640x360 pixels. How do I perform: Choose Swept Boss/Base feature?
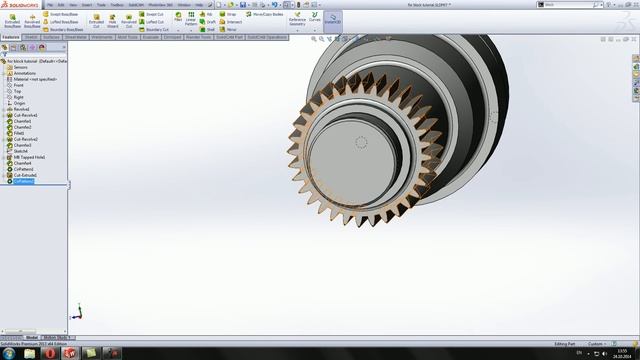[x=60, y=14]
